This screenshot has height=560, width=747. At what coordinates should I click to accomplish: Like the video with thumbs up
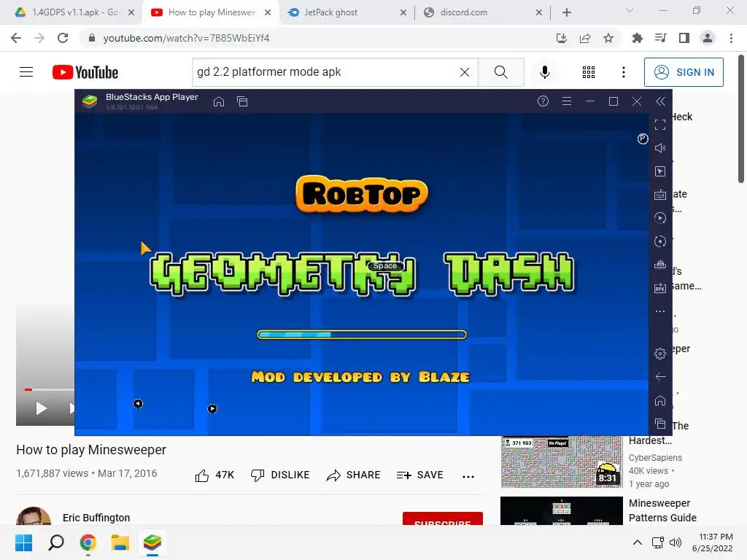(214, 475)
